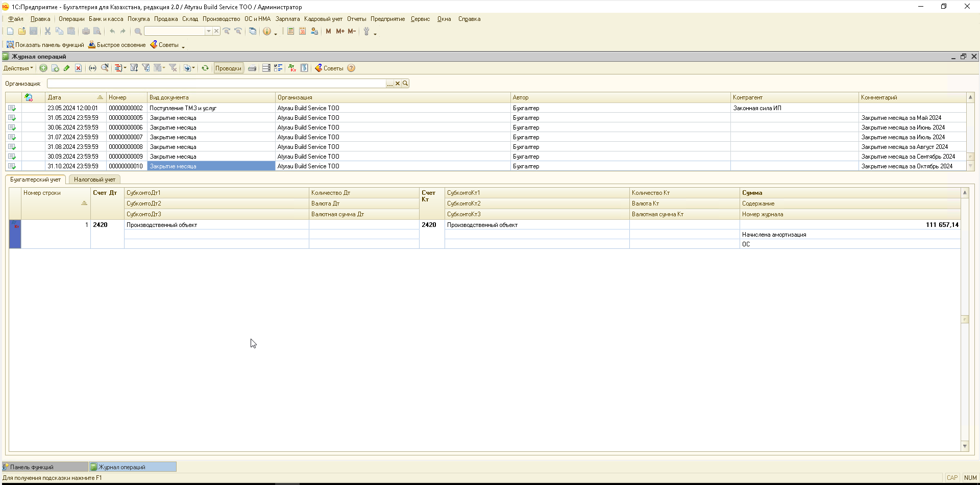
Task: Toggle filter by current value icon
Action: (146, 68)
